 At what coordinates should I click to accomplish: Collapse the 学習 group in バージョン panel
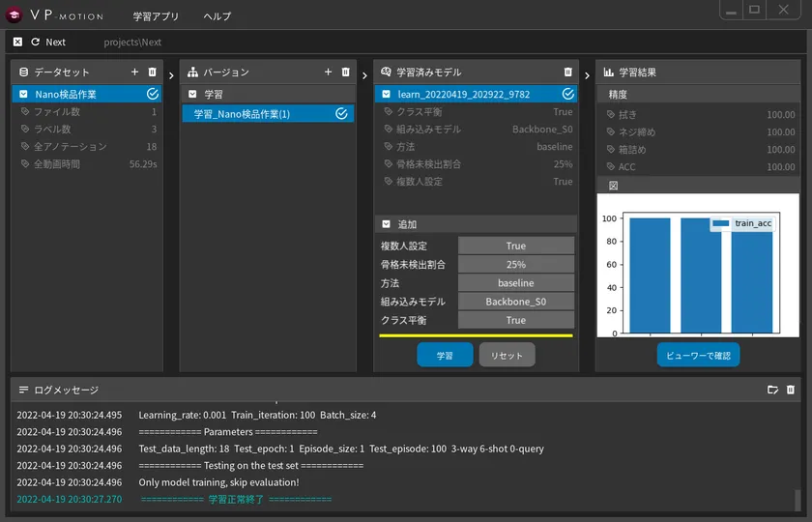coord(192,94)
